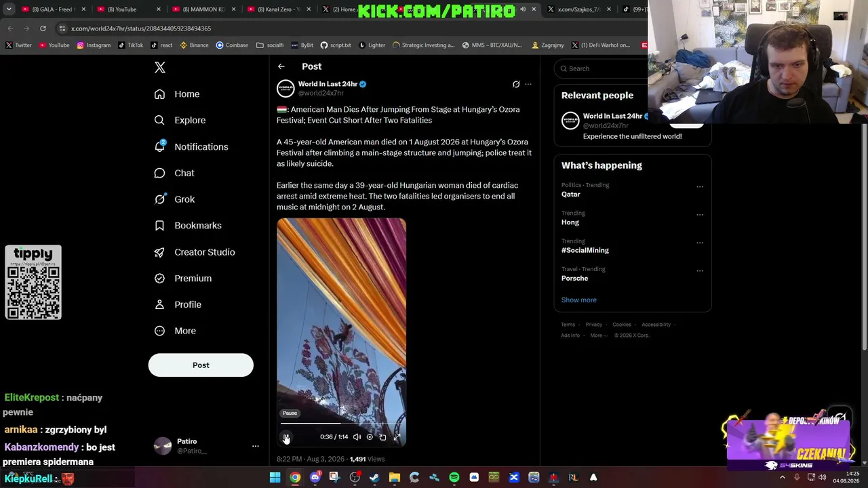Open the socialfi bookmarks folder

(270, 45)
